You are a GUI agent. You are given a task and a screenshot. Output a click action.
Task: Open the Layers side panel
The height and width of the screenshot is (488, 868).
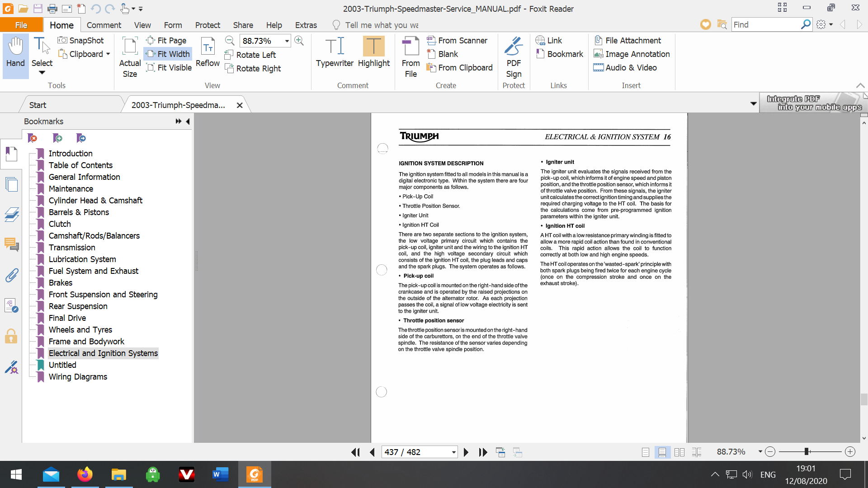11,215
